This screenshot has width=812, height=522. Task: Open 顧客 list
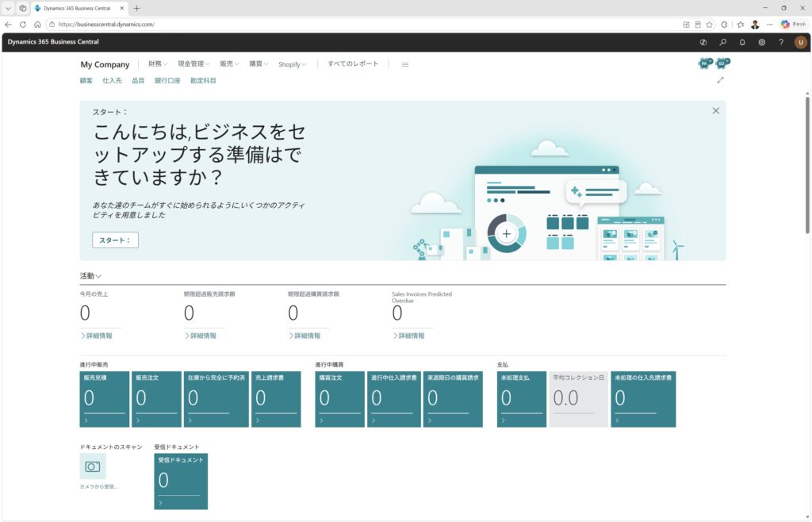pos(86,81)
